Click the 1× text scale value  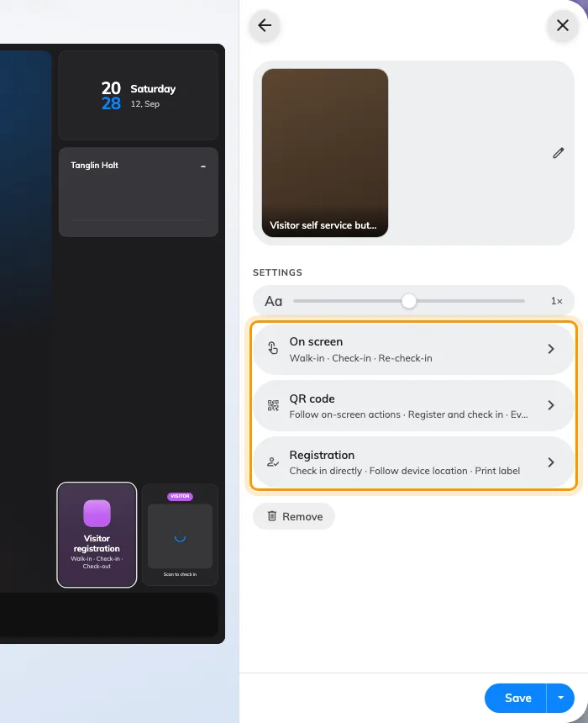coord(557,301)
